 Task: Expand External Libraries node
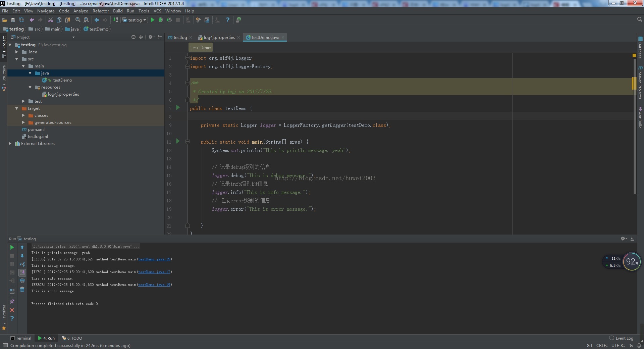10,144
